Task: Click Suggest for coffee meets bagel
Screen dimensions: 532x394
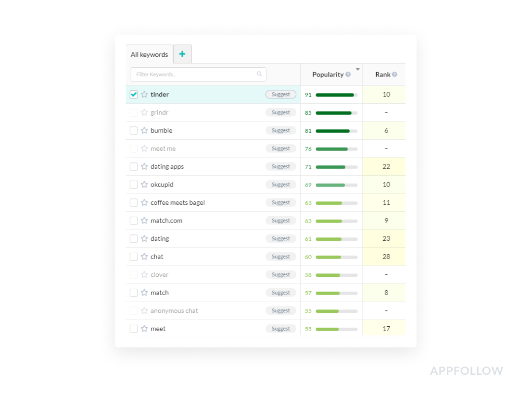Action: pos(280,202)
